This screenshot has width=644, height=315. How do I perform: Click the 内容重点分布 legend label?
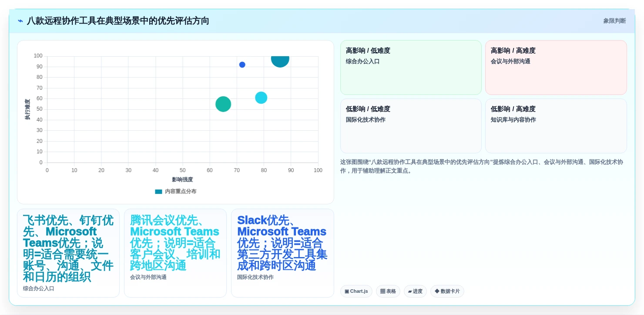coord(181,191)
